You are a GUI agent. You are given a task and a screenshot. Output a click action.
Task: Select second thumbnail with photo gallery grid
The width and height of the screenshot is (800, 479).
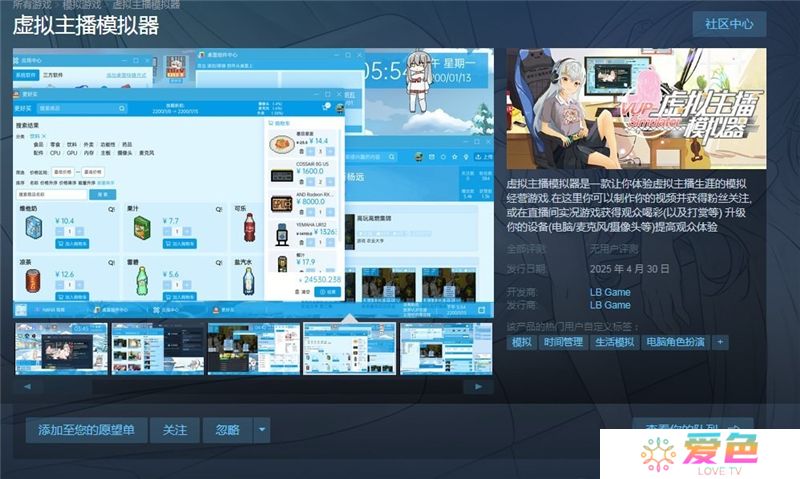pyautogui.click(x=158, y=348)
